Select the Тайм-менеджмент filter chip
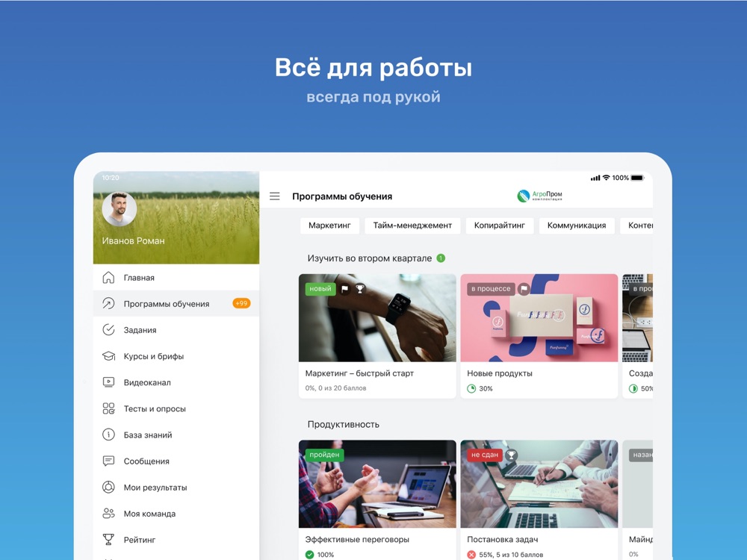 click(412, 225)
